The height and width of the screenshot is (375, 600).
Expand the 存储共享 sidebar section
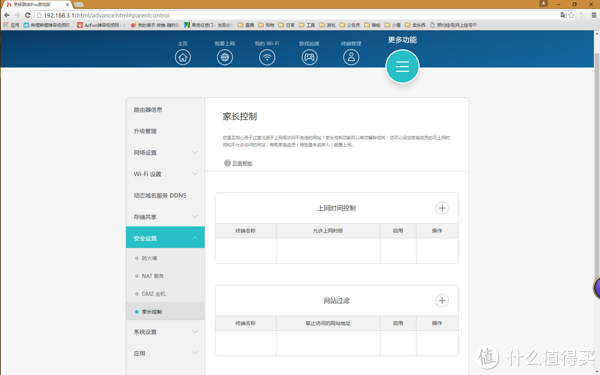tap(165, 217)
